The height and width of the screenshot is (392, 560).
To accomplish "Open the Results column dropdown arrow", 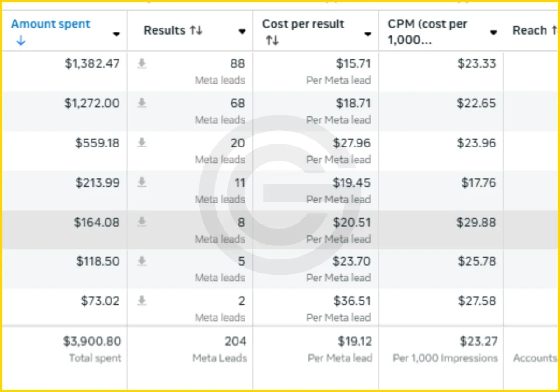I will 242,32.
